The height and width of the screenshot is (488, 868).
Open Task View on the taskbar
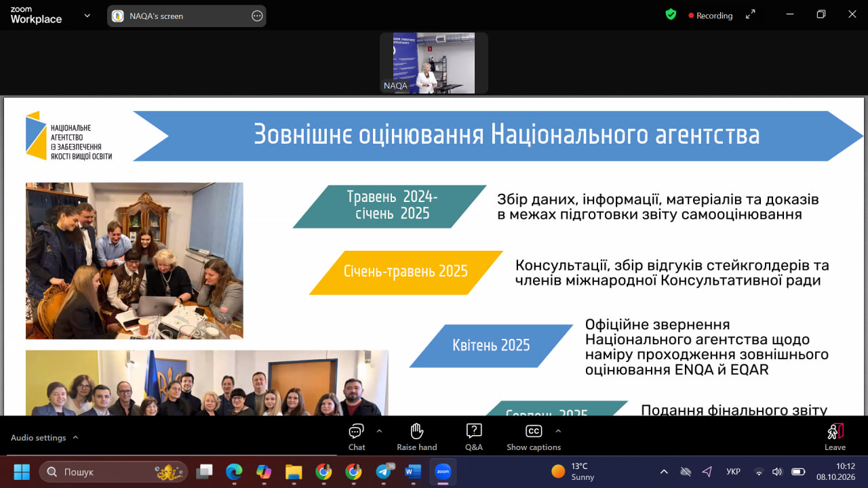click(204, 472)
